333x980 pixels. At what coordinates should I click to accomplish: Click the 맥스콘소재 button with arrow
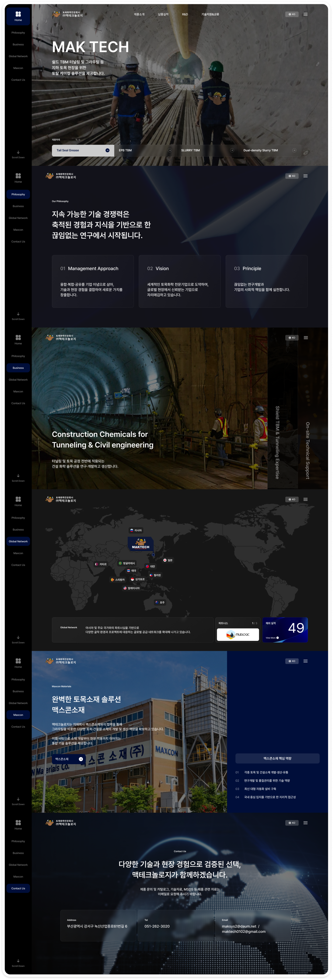69,759
